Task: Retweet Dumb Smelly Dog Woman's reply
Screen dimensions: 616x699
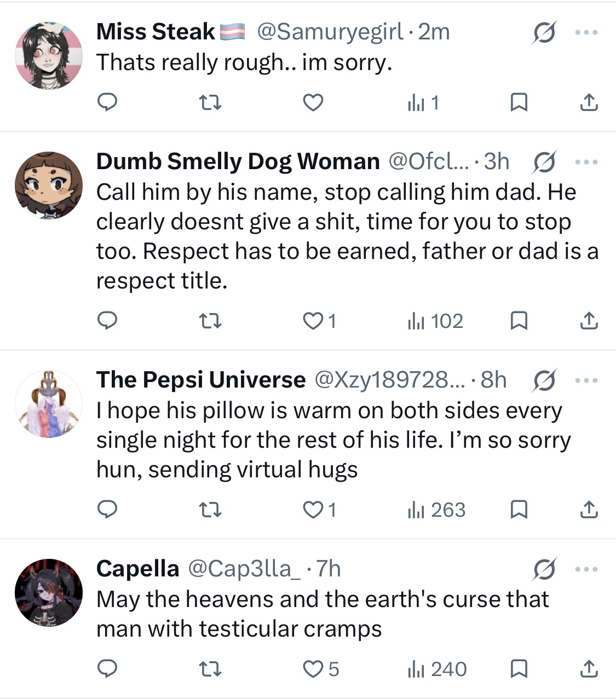Action: click(209, 321)
